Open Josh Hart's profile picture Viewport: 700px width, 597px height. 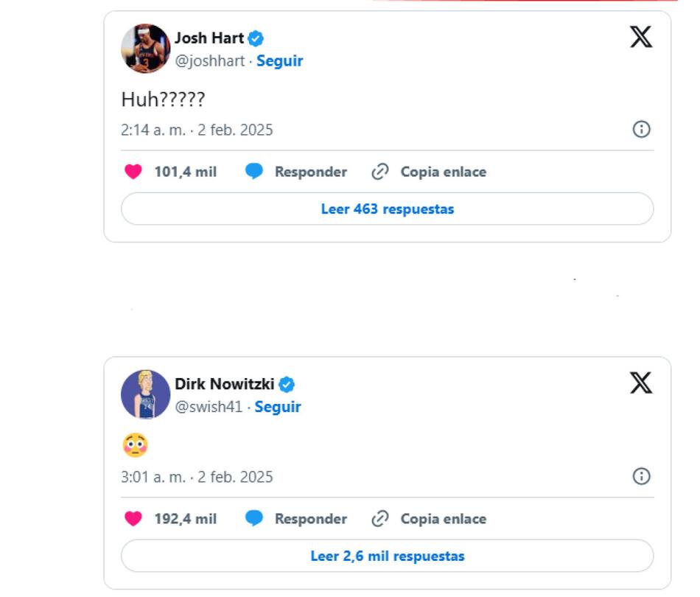[x=146, y=49]
